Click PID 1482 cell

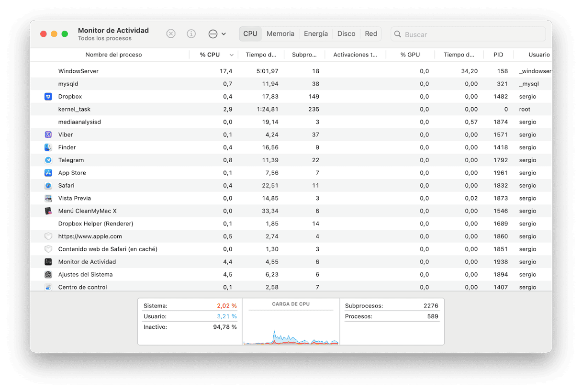(x=501, y=97)
